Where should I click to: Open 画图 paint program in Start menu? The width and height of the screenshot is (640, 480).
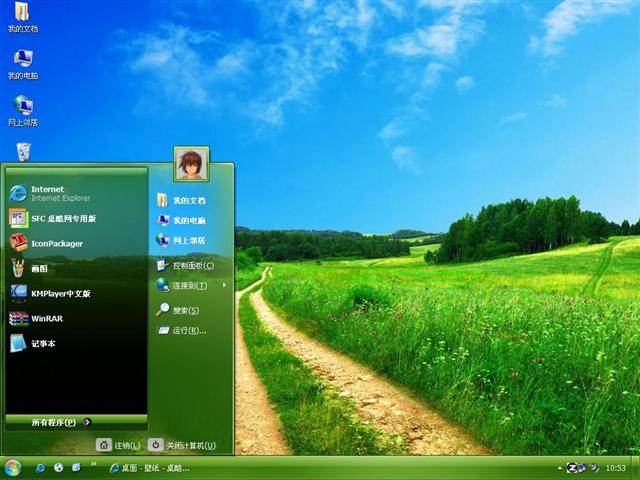[76, 268]
